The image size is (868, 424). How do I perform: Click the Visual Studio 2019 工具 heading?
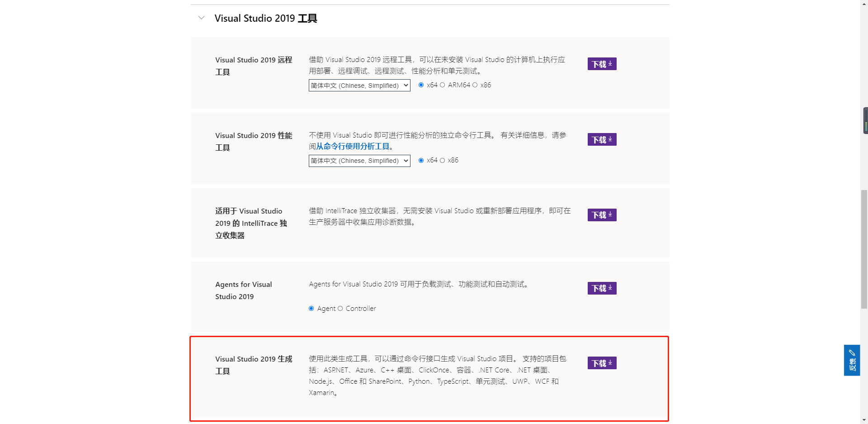click(x=266, y=18)
